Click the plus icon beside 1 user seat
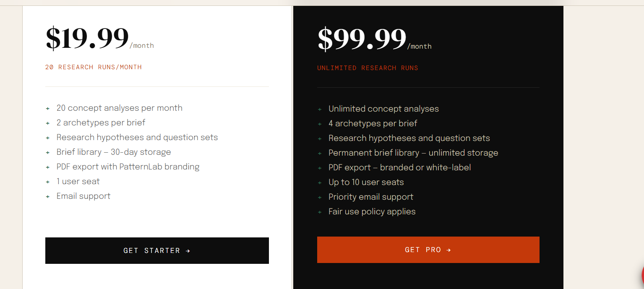The image size is (644, 289). (48, 182)
